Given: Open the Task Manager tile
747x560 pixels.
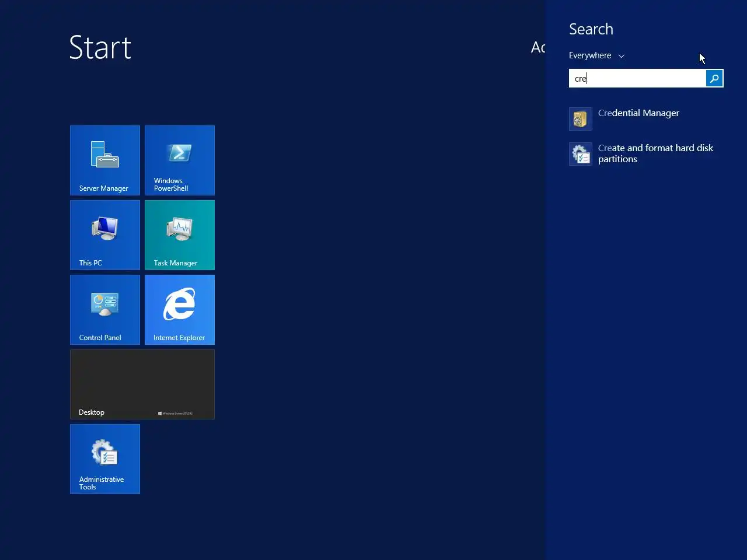Looking at the screenshot, I should tap(180, 235).
